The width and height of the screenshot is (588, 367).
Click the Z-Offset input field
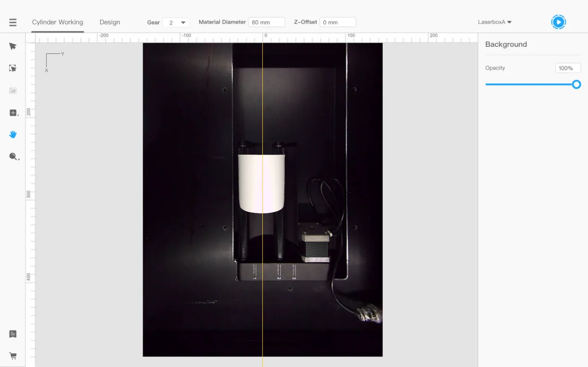(x=338, y=22)
